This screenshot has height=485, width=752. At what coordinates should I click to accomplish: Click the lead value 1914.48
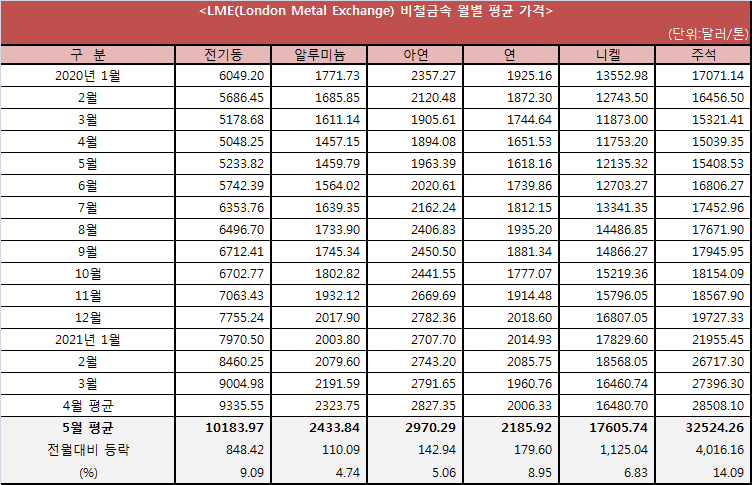pos(529,296)
